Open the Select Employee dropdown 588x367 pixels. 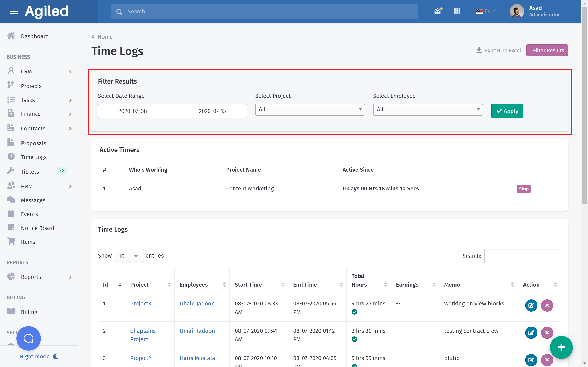428,109
